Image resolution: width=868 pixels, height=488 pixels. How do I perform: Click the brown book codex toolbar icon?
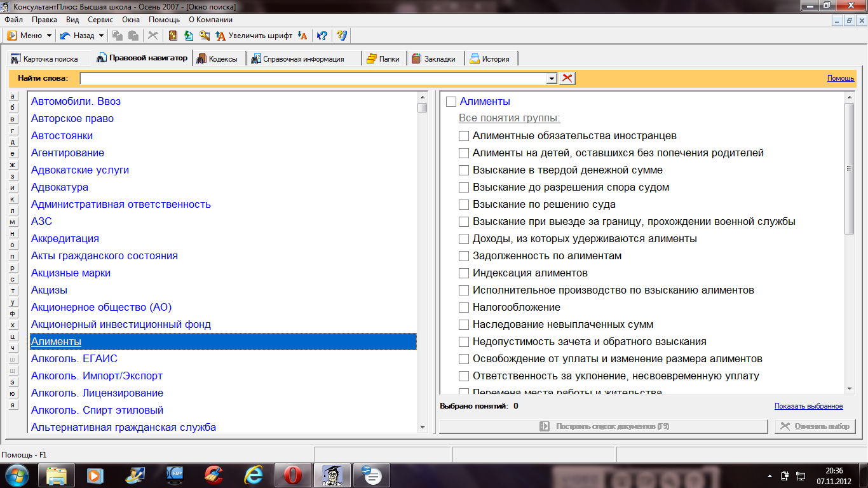173,36
